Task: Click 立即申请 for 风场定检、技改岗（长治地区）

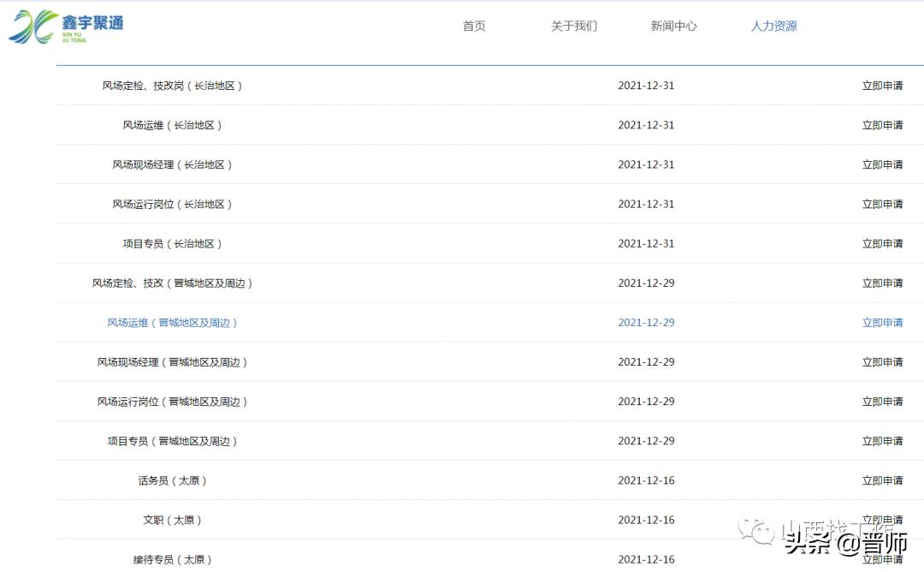Action: coord(882,86)
